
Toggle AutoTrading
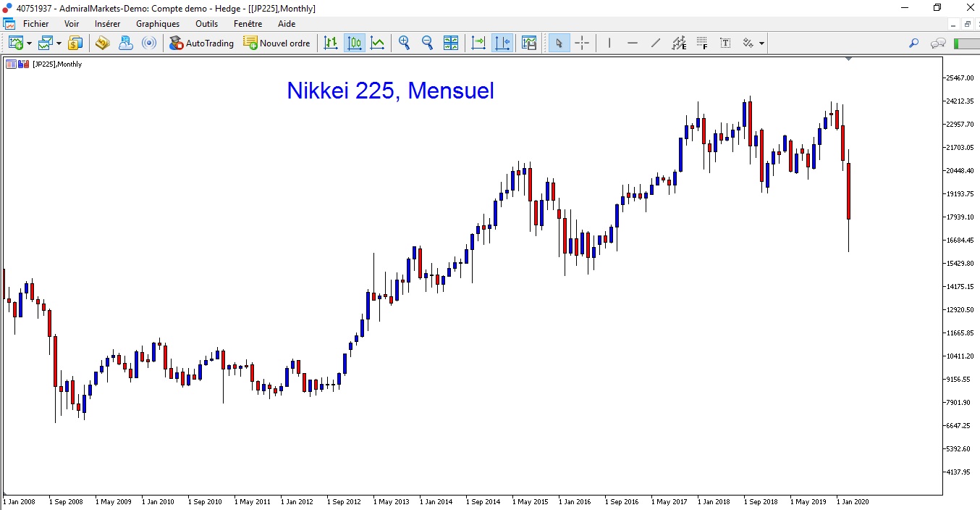(202, 43)
